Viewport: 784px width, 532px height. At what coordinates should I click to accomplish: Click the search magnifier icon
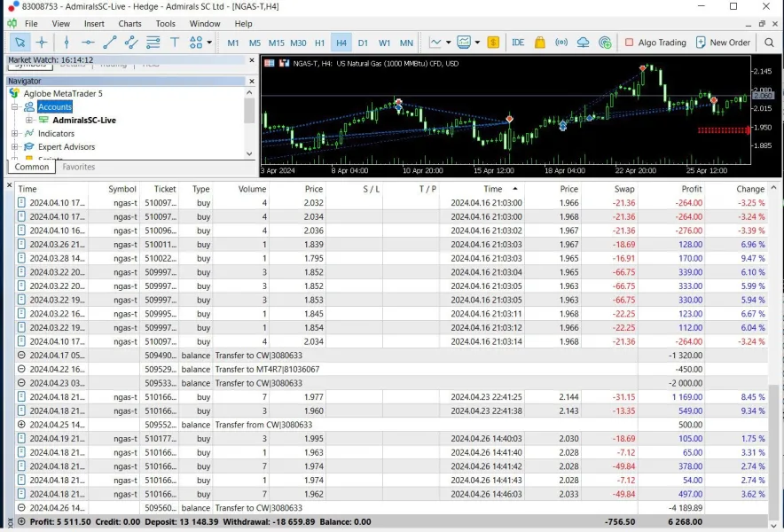tap(769, 43)
